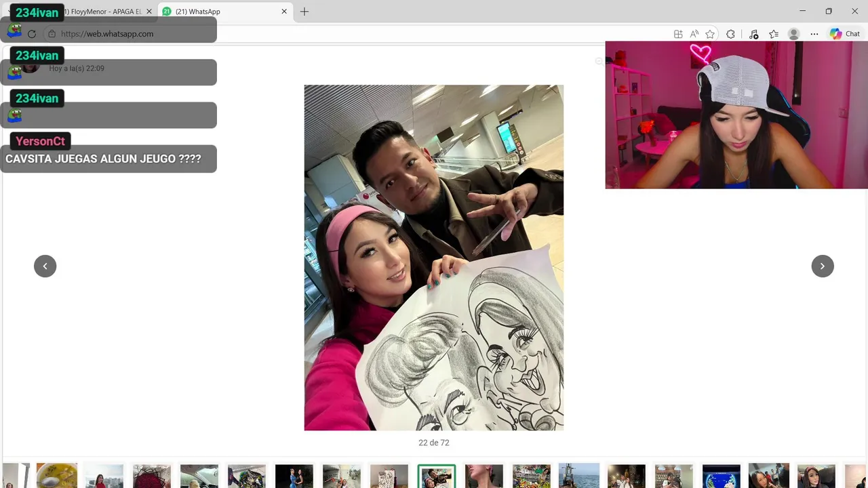Close the (21) WhatsApp tab
The height and width of the screenshot is (488, 868).
pos(284,12)
